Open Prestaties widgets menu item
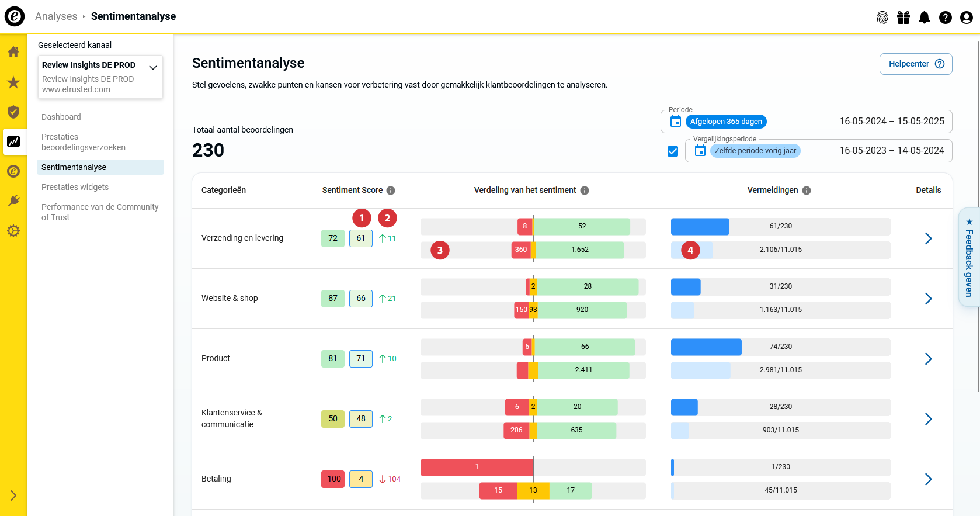Screen dimensions: 980x516 [x=75, y=187]
